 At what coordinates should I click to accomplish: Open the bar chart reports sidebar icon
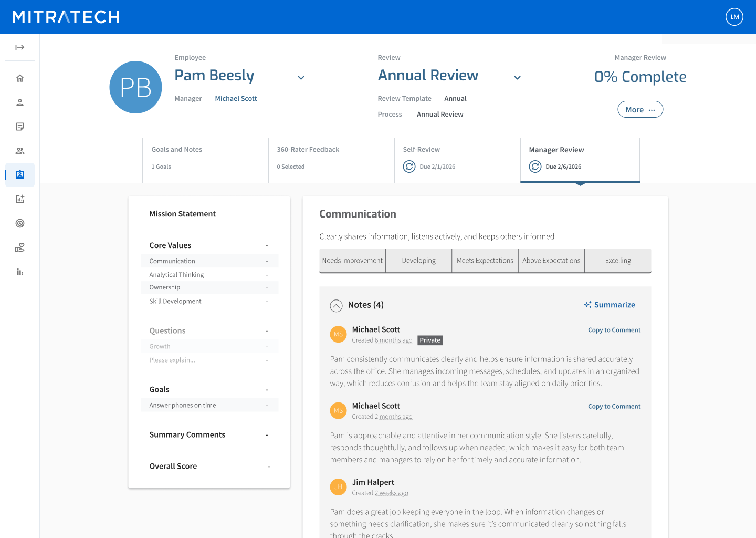pos(20,272)
